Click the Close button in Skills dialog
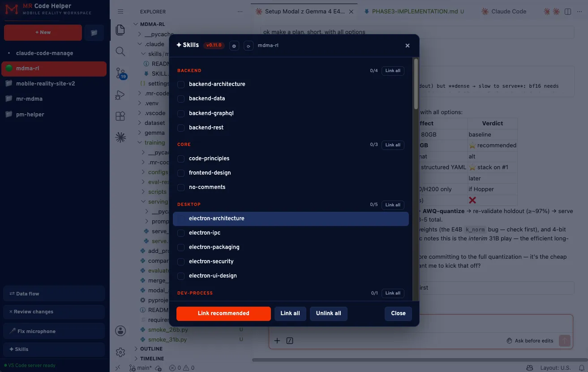Image resolution: width=588 pixels, height=372 pixels. (398, 313)
